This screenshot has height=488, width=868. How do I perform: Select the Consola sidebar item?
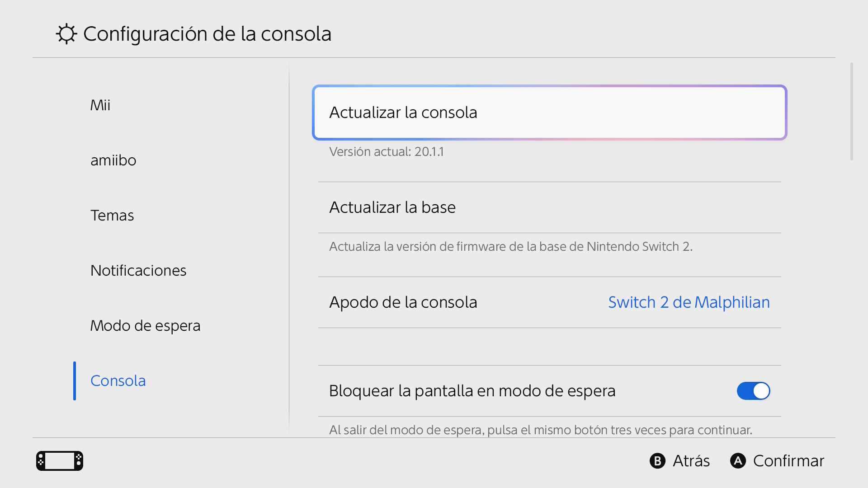(x=118, y=381)
